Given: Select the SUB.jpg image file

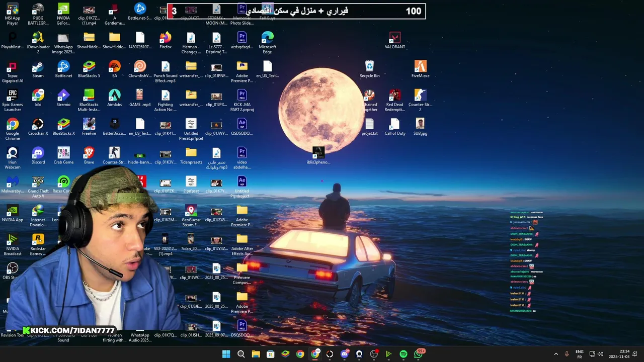Looking at the screenshot, I should click(420, 127).
